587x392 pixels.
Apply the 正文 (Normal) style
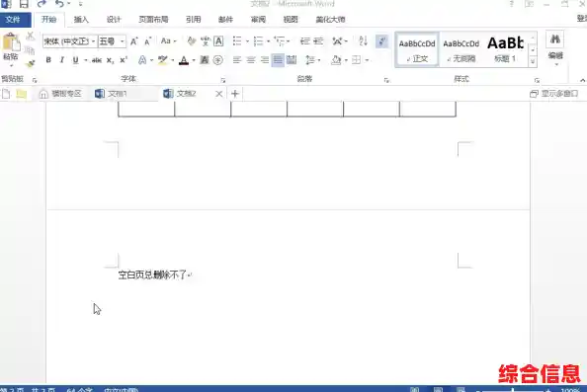pos(417,49)
